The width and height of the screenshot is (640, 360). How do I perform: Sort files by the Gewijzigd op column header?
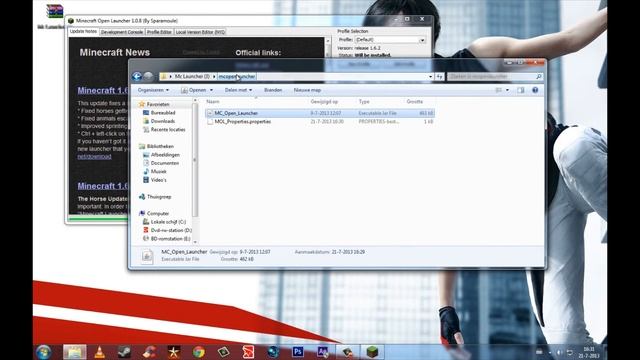(x=332, y=102)
